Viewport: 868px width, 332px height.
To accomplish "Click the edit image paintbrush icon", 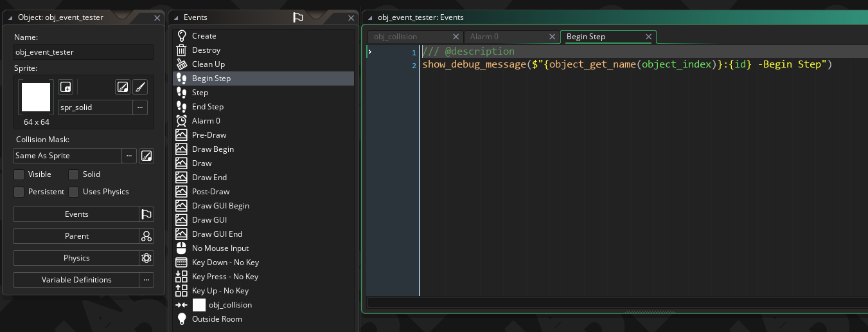I will 141,87.
